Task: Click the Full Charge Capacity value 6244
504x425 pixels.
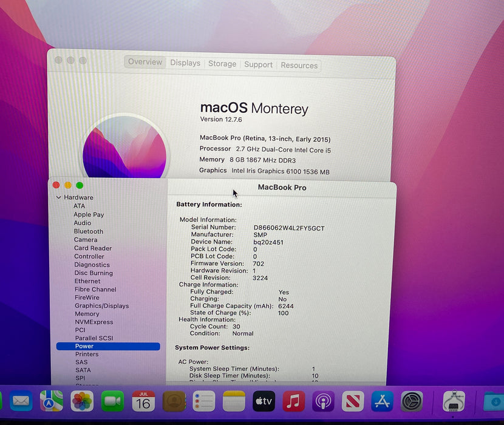Action: click(286, 306)
